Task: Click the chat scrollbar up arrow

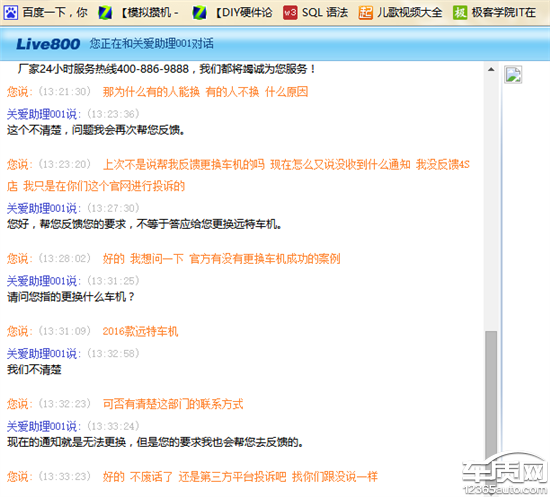Action: pos(491,69)
